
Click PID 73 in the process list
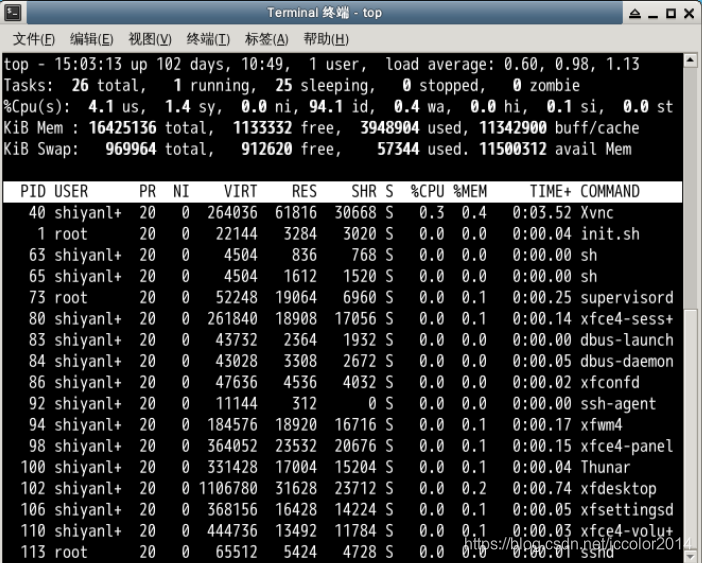point(37,297)
